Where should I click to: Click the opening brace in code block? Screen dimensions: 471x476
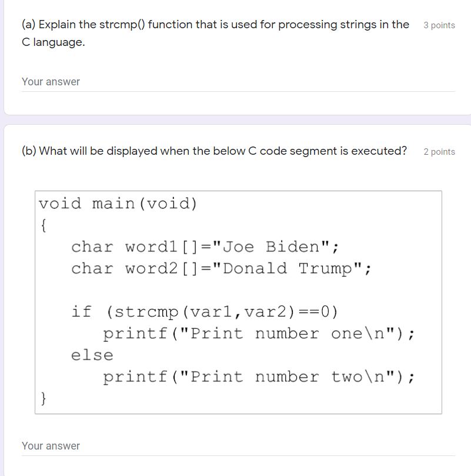[43, 225]
